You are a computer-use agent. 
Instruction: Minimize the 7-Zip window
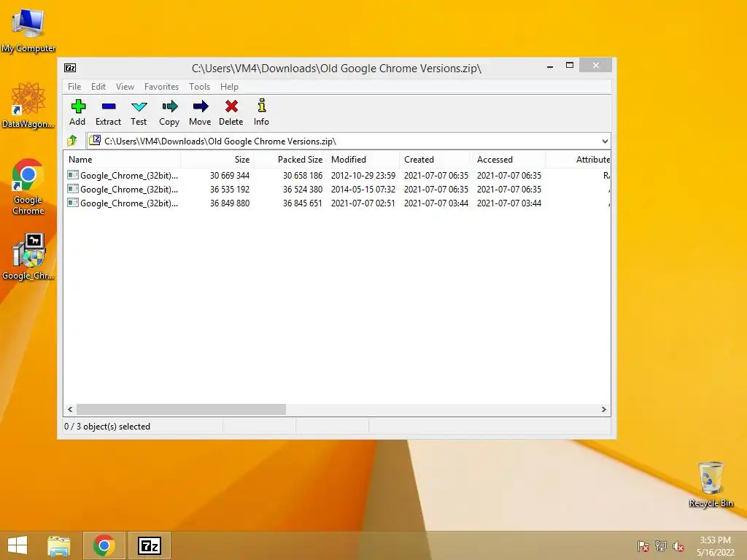[x=550, y=66]
